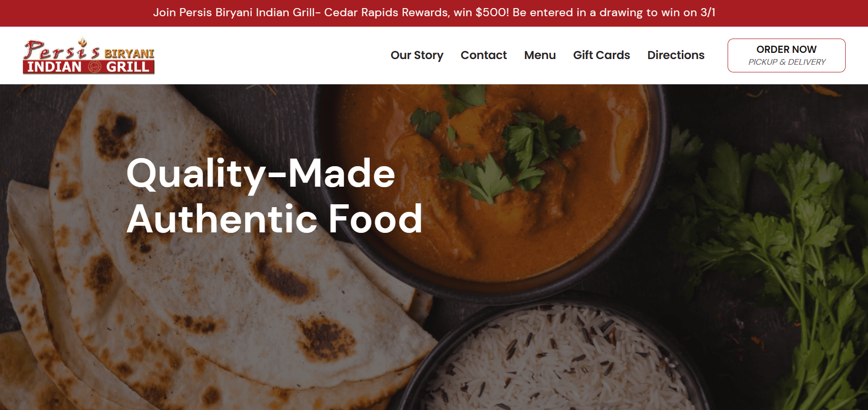Open the Menu nav link
Viewport: 868px width, 410px height.
click(x=540, y=55)
